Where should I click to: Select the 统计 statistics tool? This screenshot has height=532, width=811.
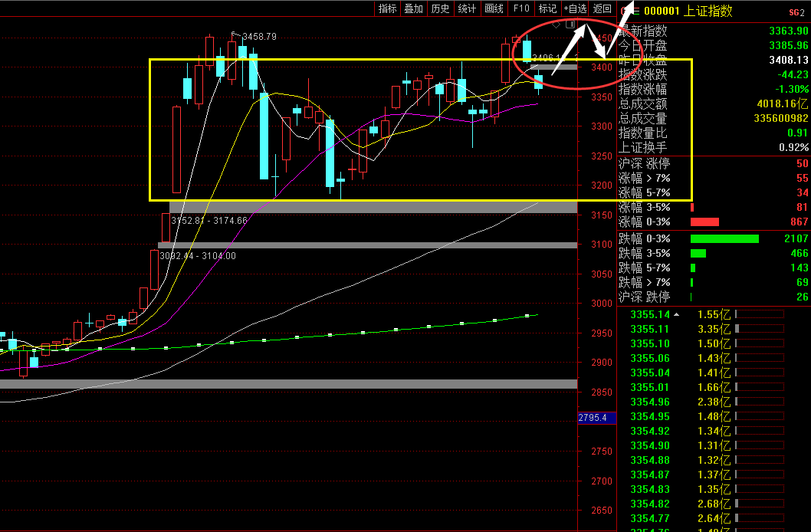pyautogui.click(x=467, y=8)
